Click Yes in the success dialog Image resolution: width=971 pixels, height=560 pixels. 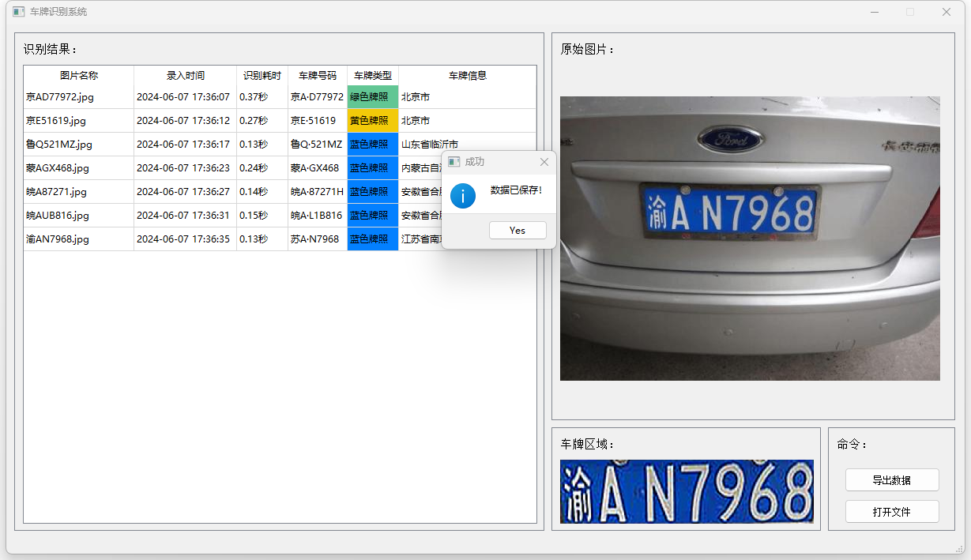[517, 230]
